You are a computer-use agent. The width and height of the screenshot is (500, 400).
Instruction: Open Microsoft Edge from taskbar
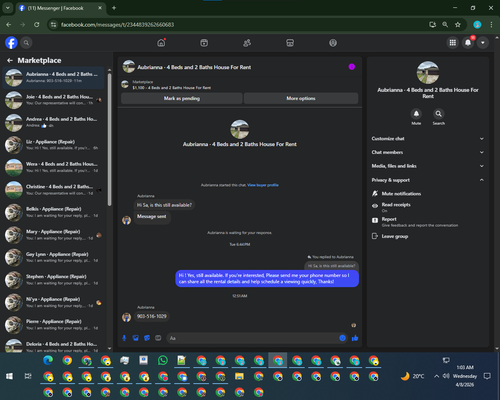tap(48, 360)
